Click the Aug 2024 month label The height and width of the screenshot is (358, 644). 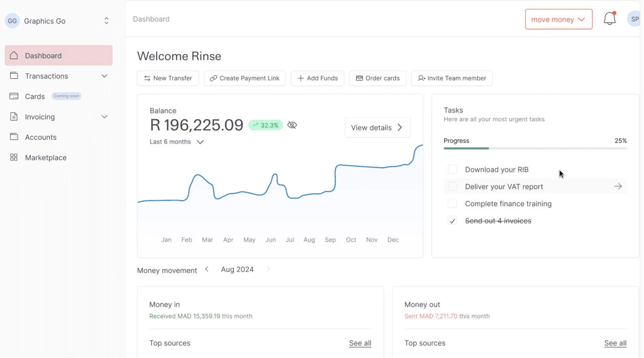[237, 269]
